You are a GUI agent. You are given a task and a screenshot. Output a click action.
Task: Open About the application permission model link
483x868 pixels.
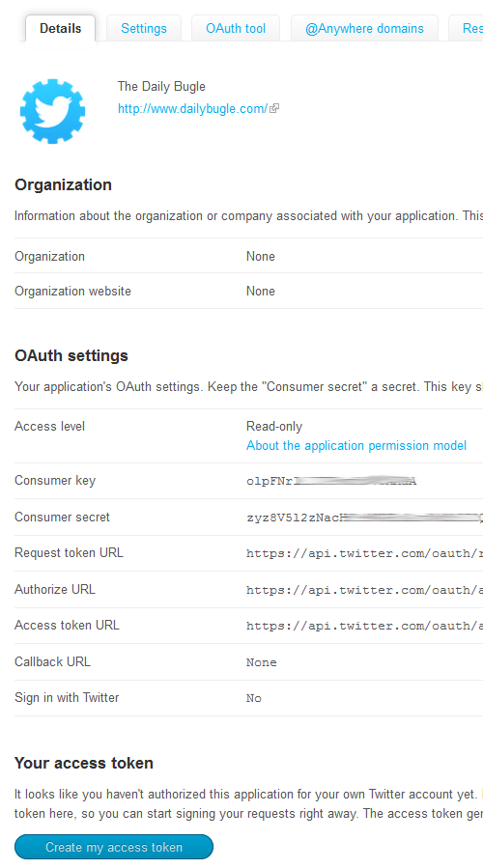[356, 446]
